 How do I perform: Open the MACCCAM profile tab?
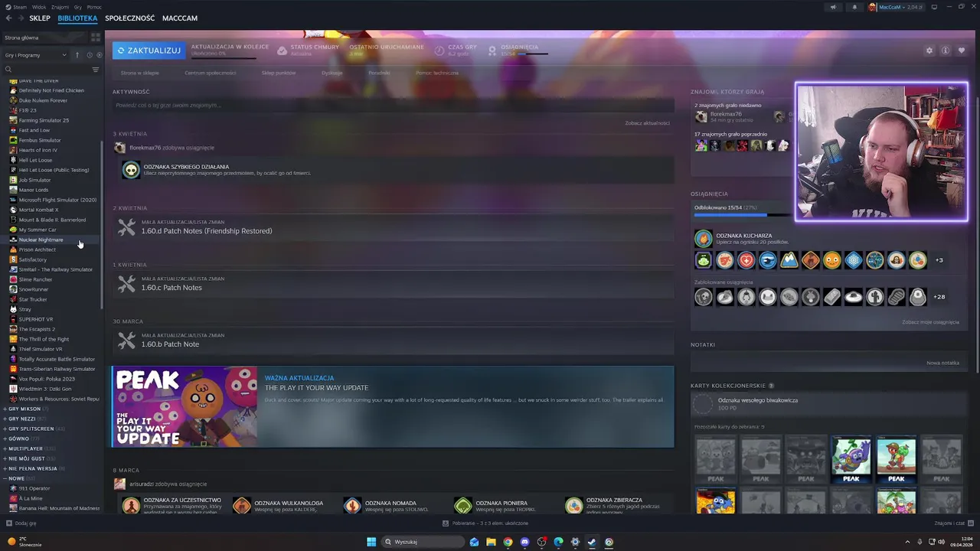[x=180, y=18]
